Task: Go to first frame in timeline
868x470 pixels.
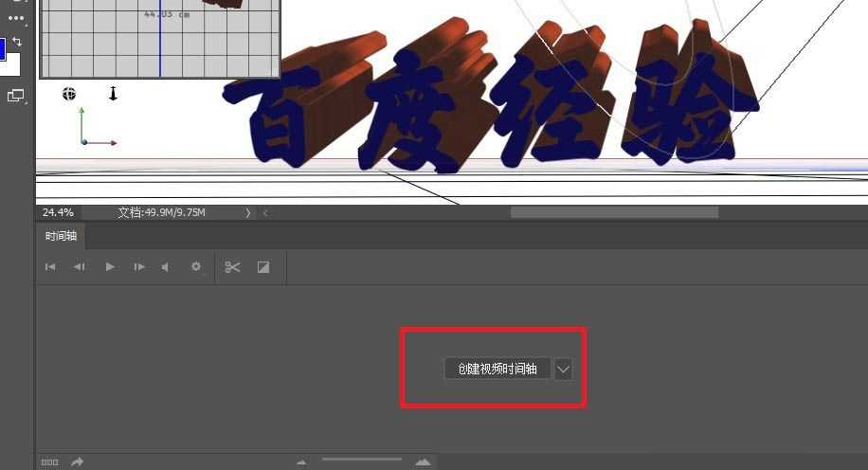Action: pyautogui.click(x=50, y=267)
